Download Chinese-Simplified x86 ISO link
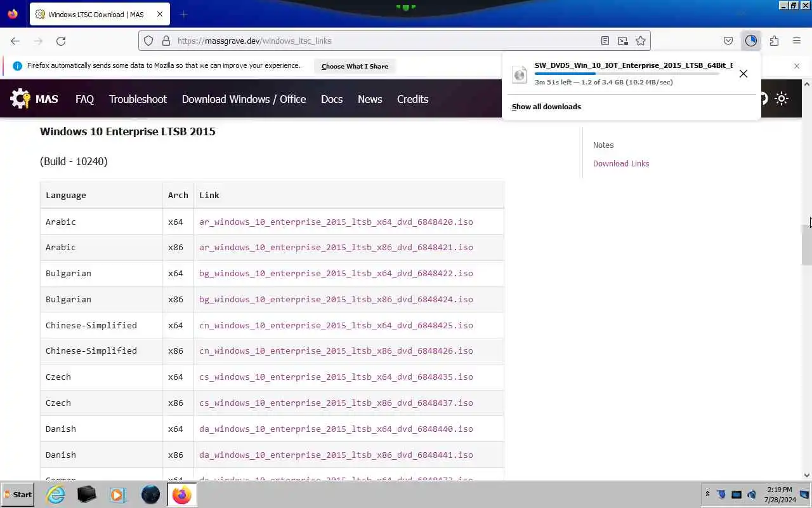This screenshot has width=812, height=508. (x=336, y=351)
